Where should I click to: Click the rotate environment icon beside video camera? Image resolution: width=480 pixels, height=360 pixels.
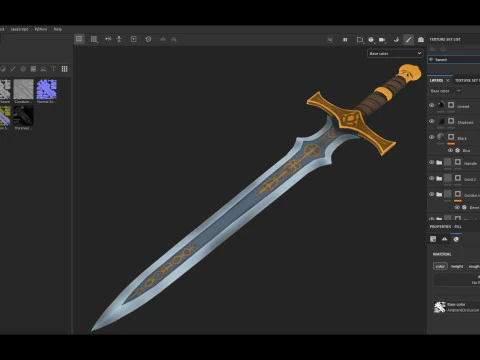tap(396, 40)
